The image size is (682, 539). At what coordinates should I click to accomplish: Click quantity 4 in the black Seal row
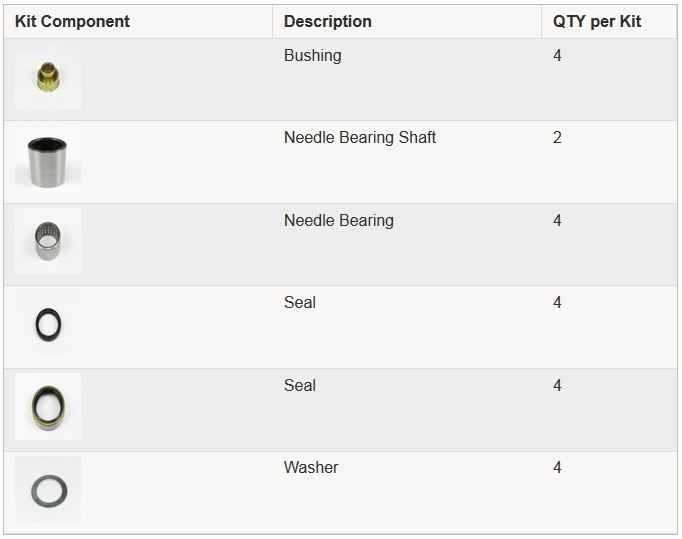point(557,302)
